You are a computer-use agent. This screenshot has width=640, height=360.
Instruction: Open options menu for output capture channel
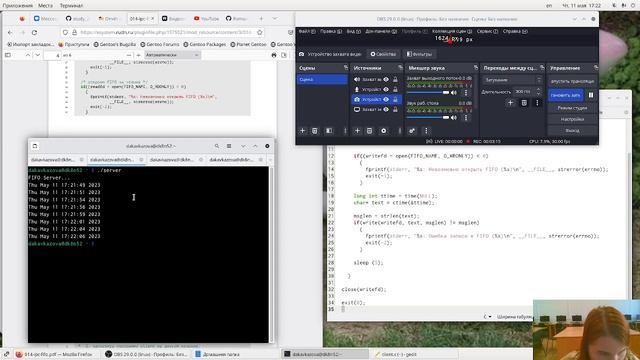466,93
